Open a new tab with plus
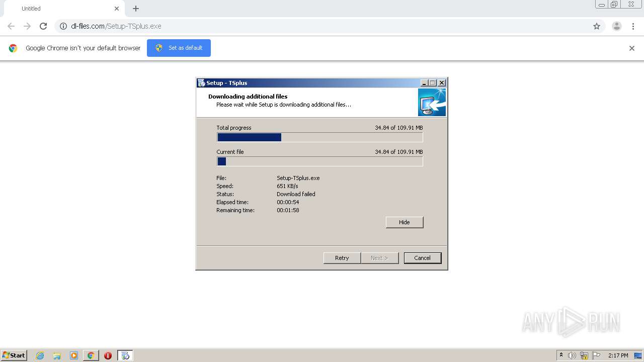 (136, 9)
